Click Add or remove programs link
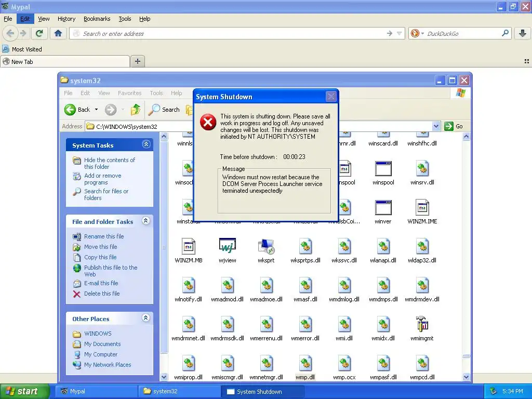This screenshot has width=532, height=399. 102,179
